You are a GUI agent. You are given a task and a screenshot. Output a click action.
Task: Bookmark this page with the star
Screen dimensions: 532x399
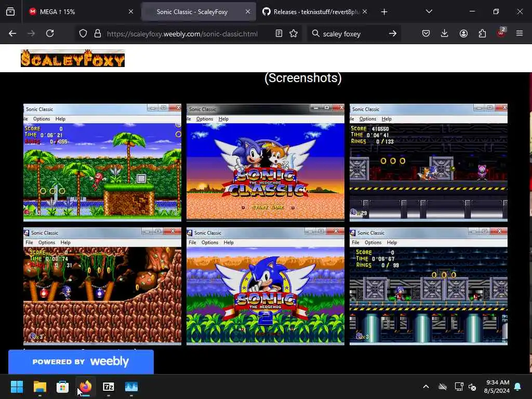pos(294,34)
